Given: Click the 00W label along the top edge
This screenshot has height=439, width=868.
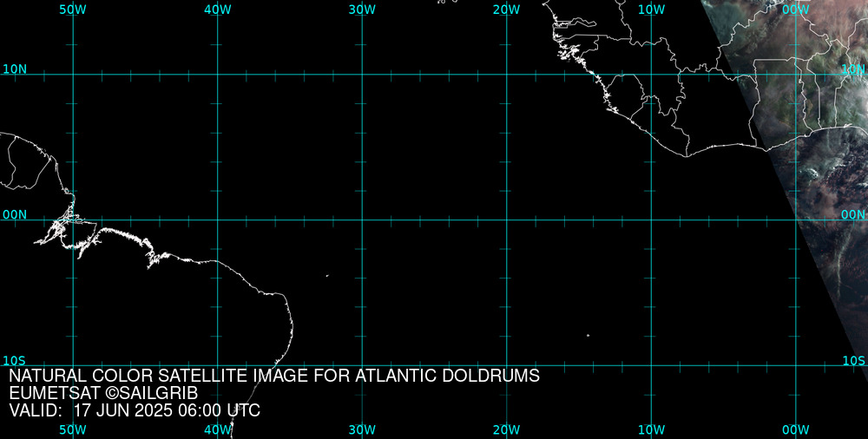Looking at the screenshot, I should tap(796, 10).
